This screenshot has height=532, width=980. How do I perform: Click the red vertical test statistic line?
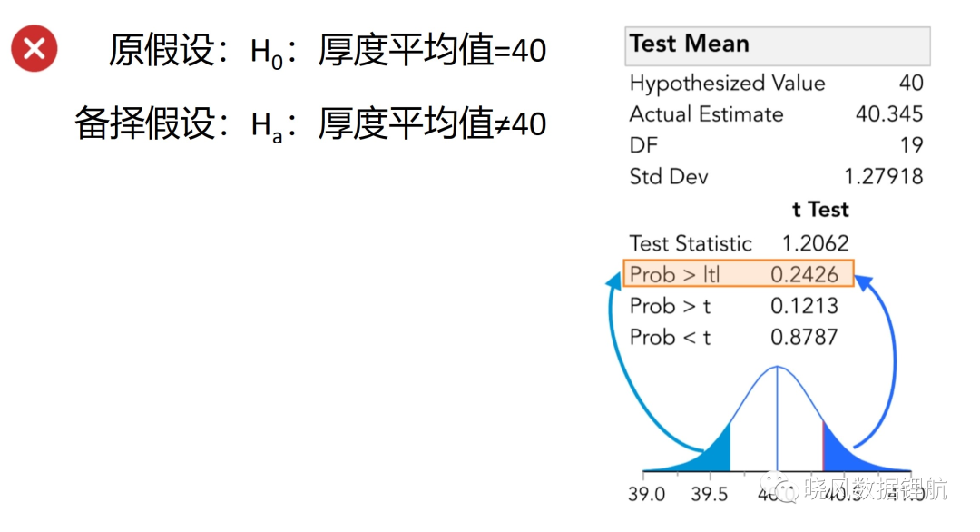point(823,447)
